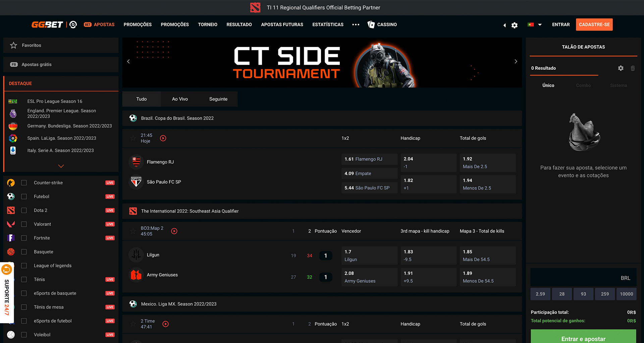Check the Fortnite checkbox
This screenshot has height=343, width=644.
click(x=24, y=238)
